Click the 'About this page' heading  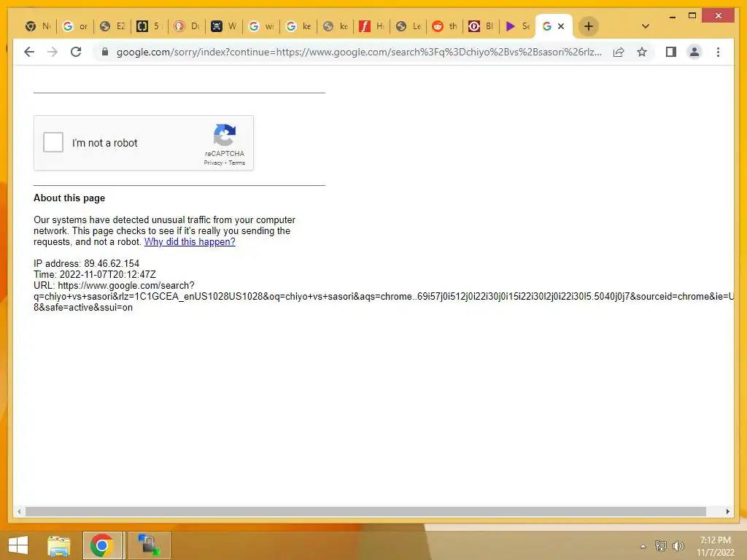click(x=69, y=198)
